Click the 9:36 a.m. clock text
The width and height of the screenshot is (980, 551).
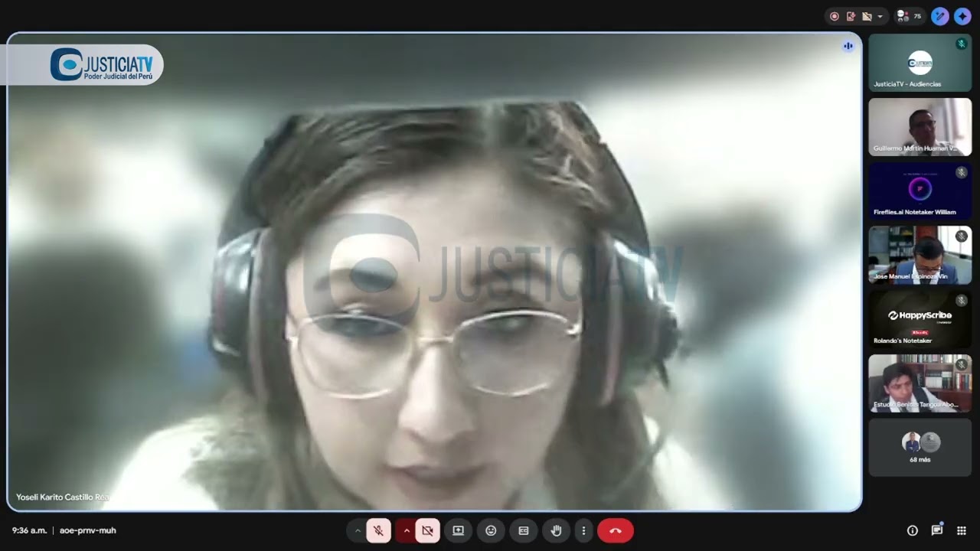click(x=29, y=530)
